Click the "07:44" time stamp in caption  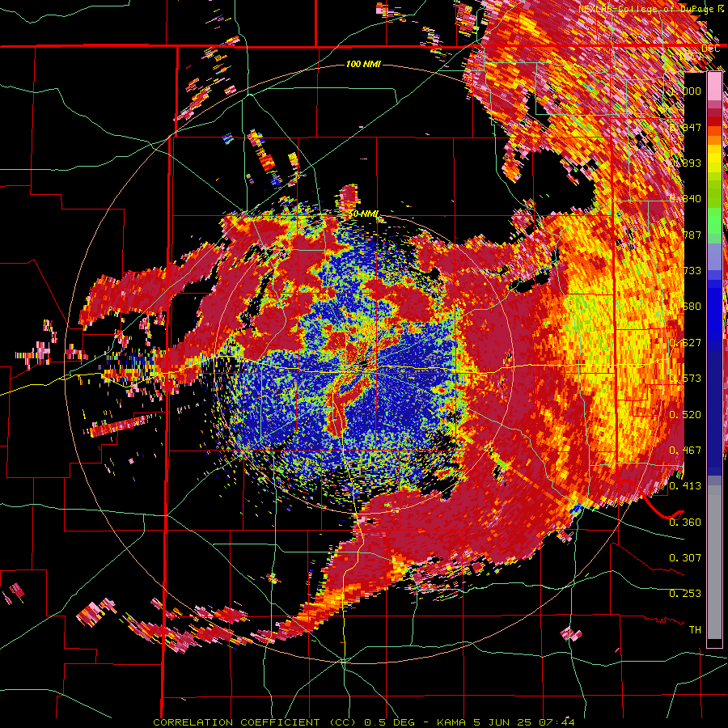557,722
